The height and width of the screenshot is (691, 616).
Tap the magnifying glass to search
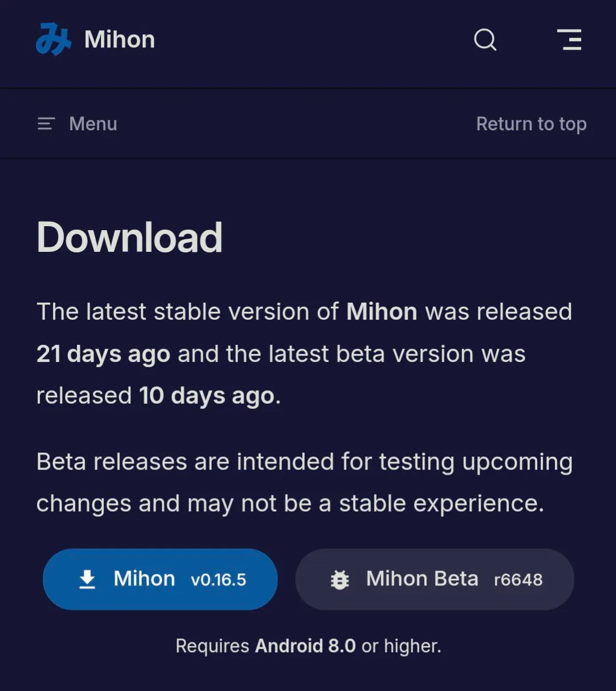coord(484,39)
